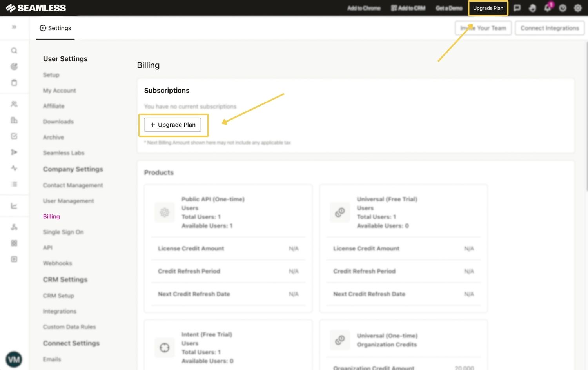The height and width of the screenshot is (370, 588).
Task: Open Integrations under CRM Settings
Action: click(x=60, y=311)
